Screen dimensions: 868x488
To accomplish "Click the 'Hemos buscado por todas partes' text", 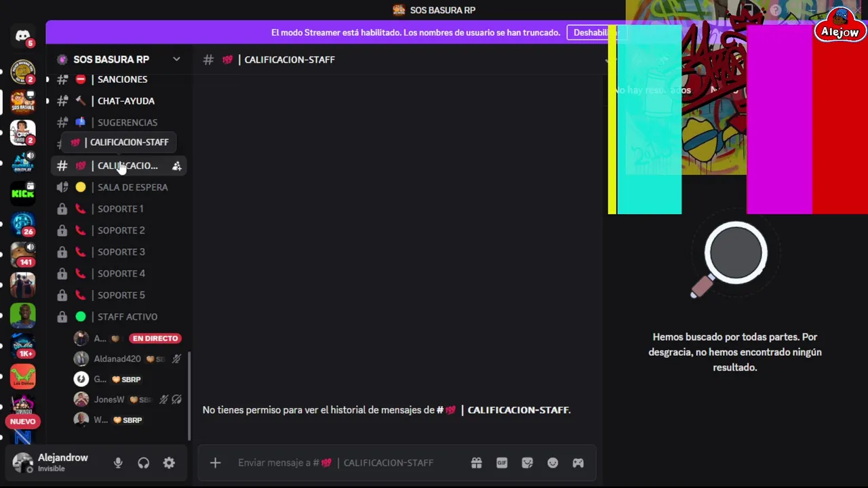I will [x=735, y=352].
